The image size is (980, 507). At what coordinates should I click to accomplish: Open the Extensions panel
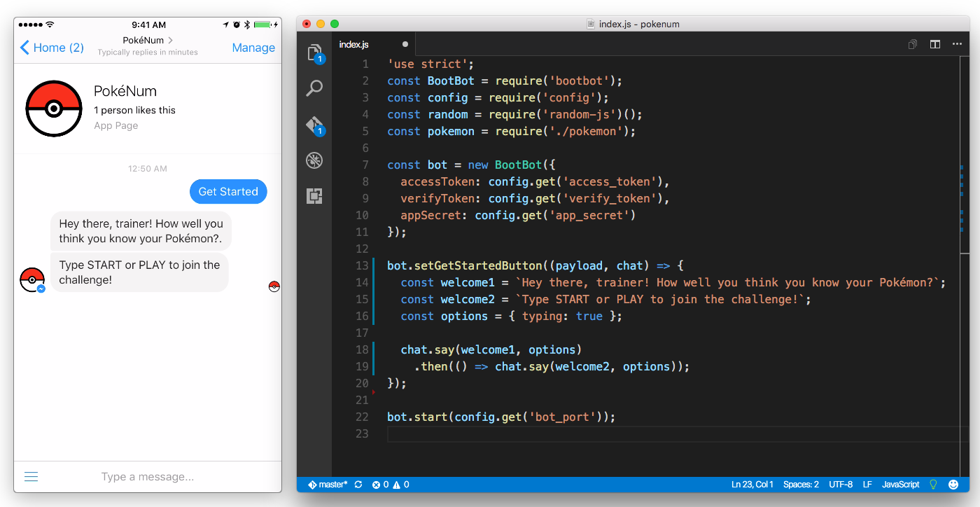(x=314, y=196)
